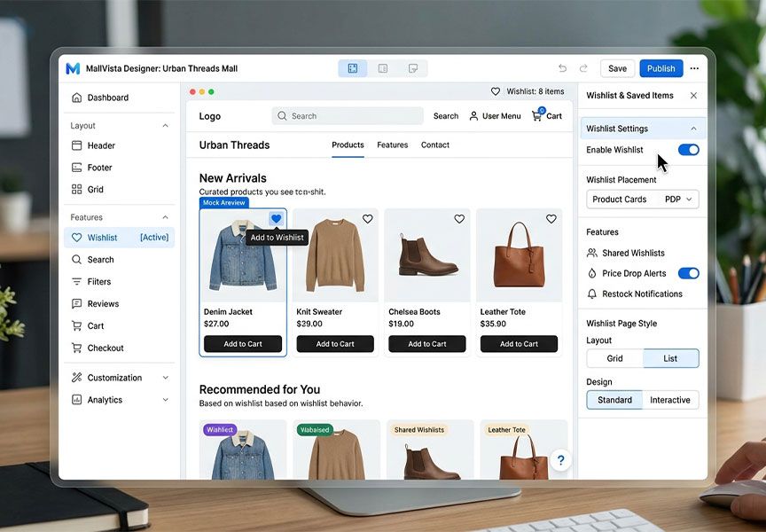Click the Save button

point(617,68)
